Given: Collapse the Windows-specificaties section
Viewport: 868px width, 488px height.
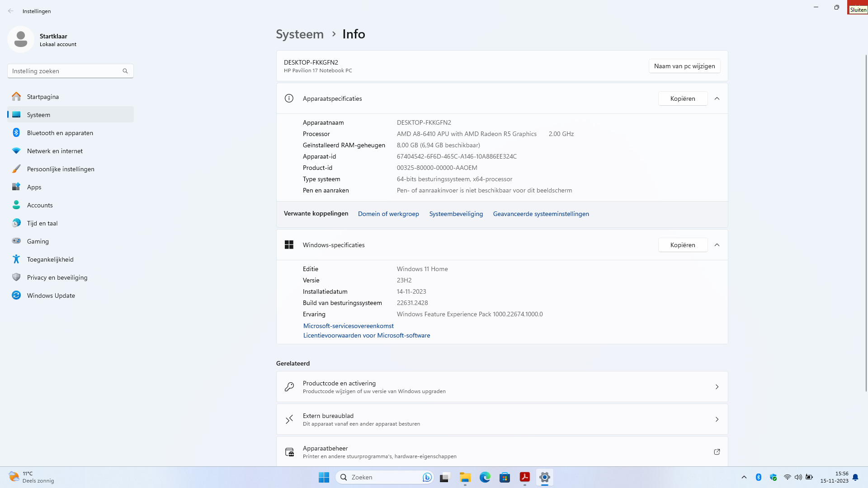Looking at the screenshot, I should [717, 245].
